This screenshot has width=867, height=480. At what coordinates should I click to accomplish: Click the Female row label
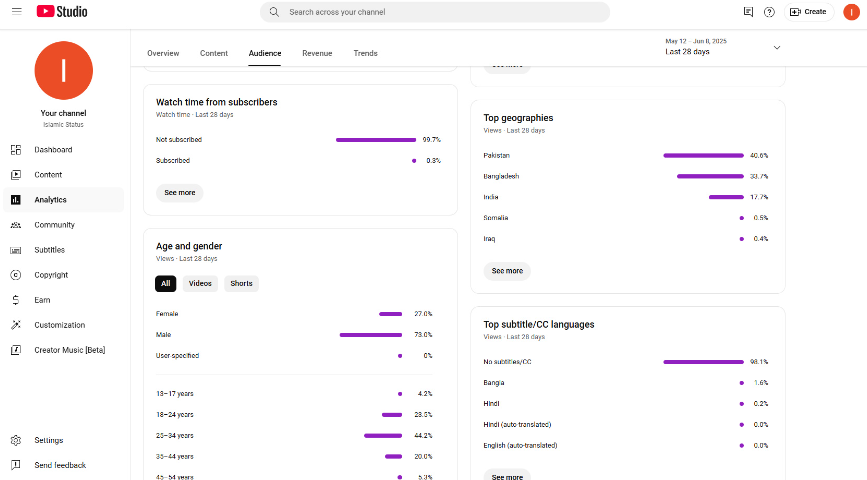pyautogui.click(x=167, y=314)
